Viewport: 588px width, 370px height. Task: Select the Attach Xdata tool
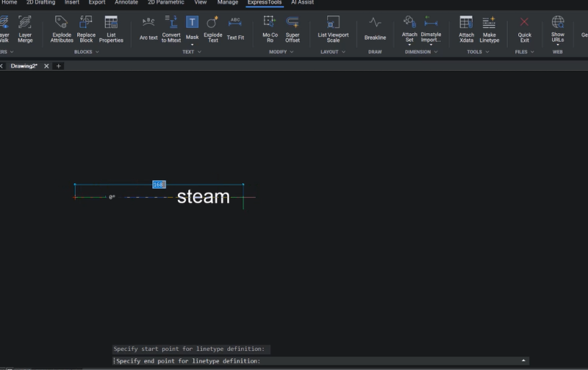point(466,29)
